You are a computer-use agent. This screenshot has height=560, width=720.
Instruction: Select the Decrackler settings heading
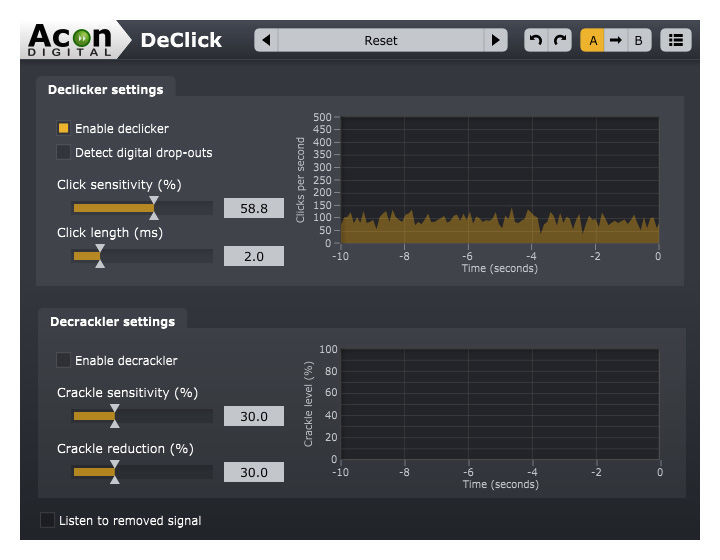[112, 321]
